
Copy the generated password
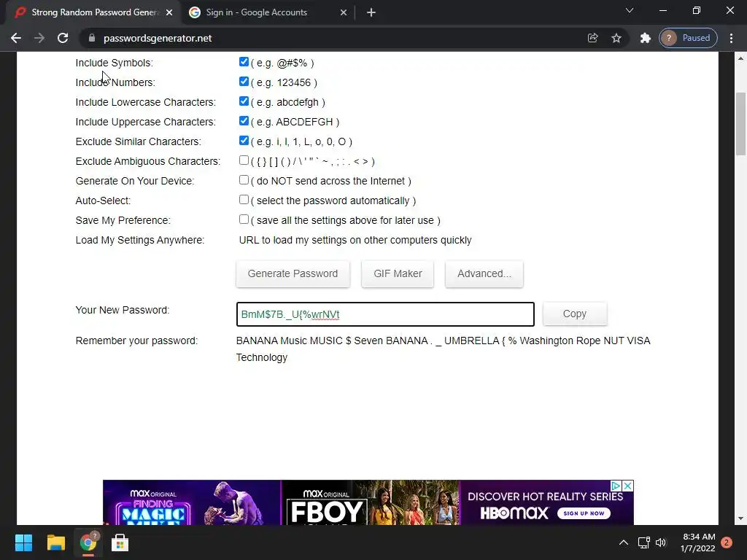coord(575,314)
